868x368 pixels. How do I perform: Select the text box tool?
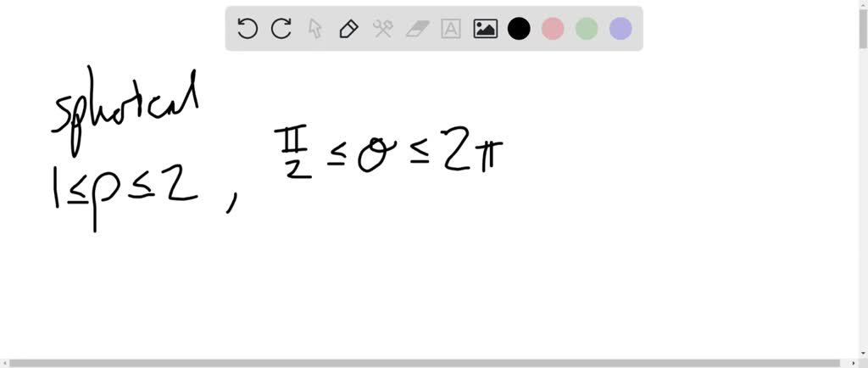pos(451,29)
